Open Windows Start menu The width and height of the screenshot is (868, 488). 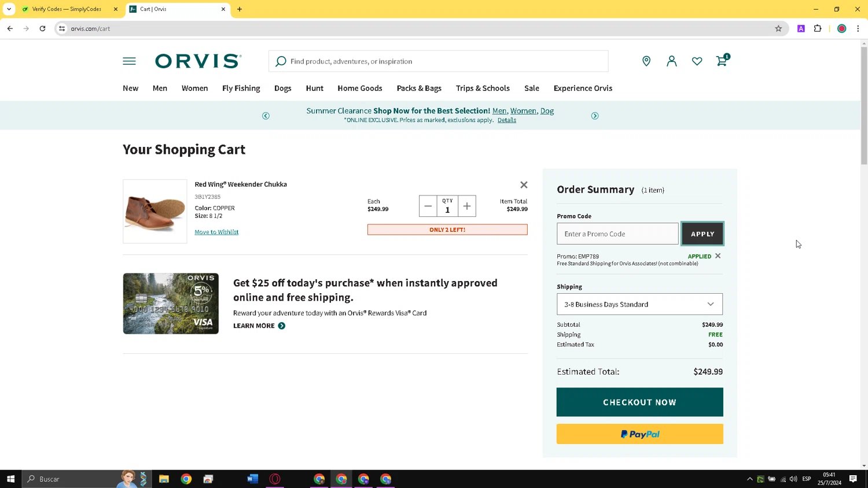pyautogui.click(x=10, y=479)
